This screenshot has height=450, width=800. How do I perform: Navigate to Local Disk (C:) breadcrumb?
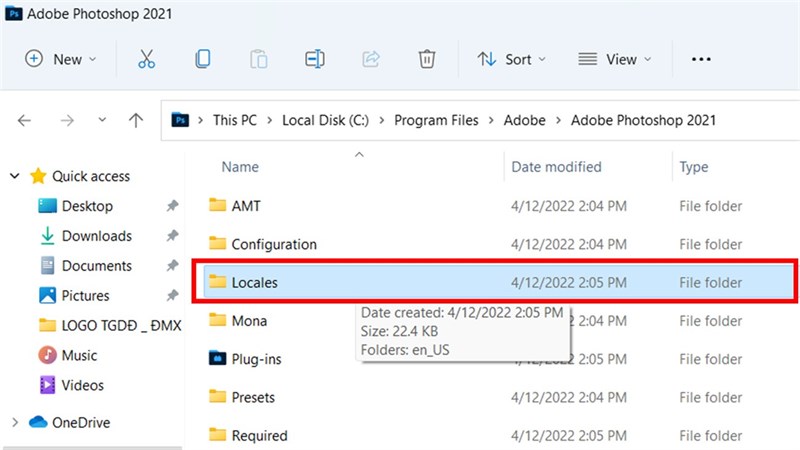326,120
